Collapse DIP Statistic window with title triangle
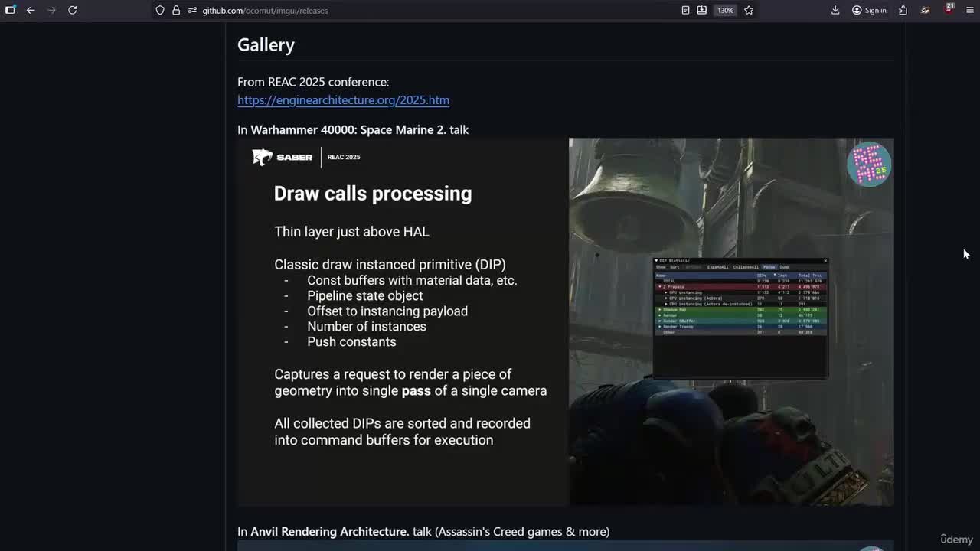Image resolution: width=980 pixels, height=551 pixels. point(657,261)
